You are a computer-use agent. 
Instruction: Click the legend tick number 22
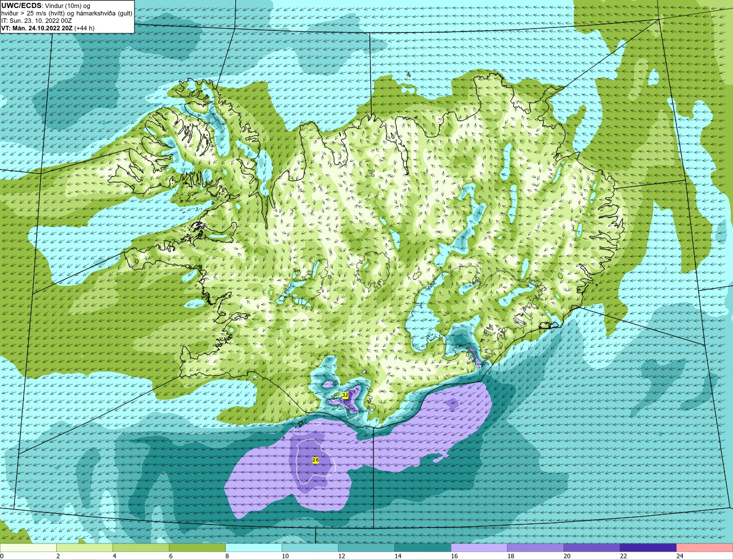click(623, 556)
